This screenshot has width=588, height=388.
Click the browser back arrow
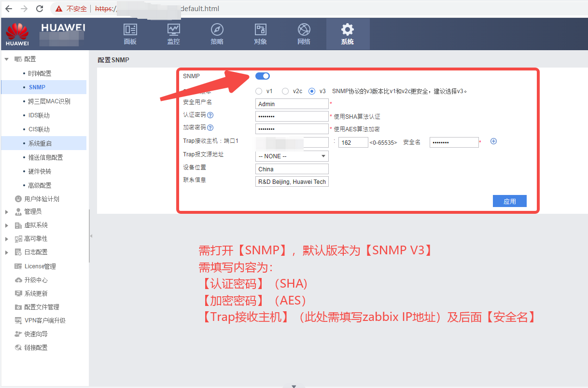9,9
